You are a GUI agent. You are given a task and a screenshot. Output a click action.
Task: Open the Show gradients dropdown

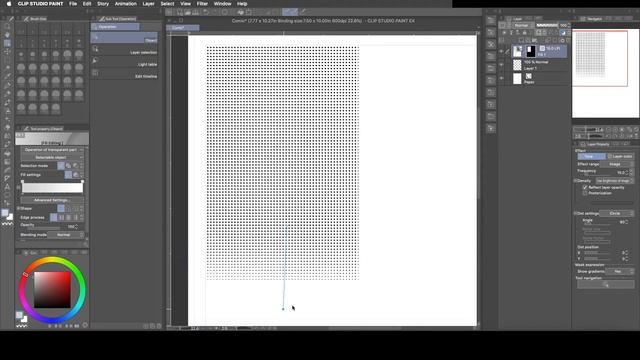[620, 271]
